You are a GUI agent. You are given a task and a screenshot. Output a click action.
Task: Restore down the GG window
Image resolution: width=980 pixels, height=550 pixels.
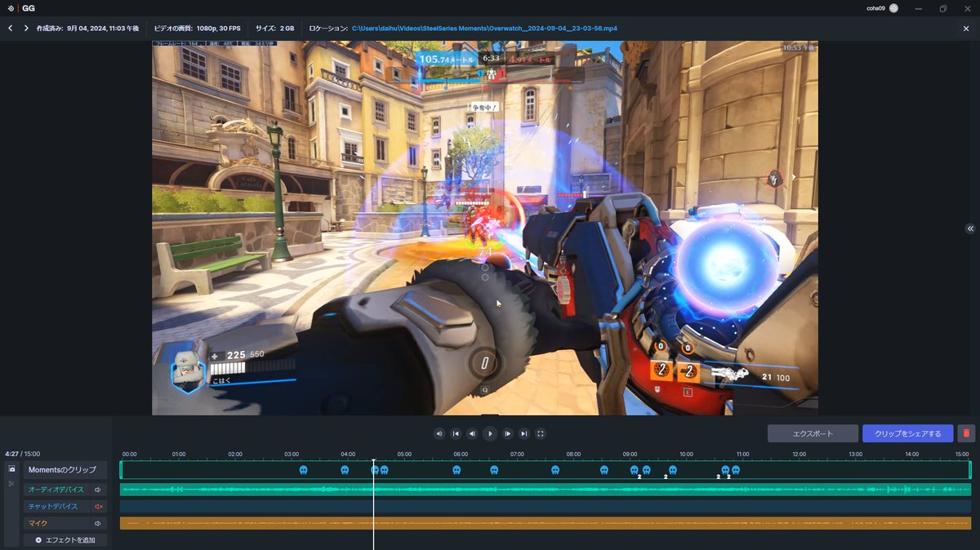click(942, 8)
